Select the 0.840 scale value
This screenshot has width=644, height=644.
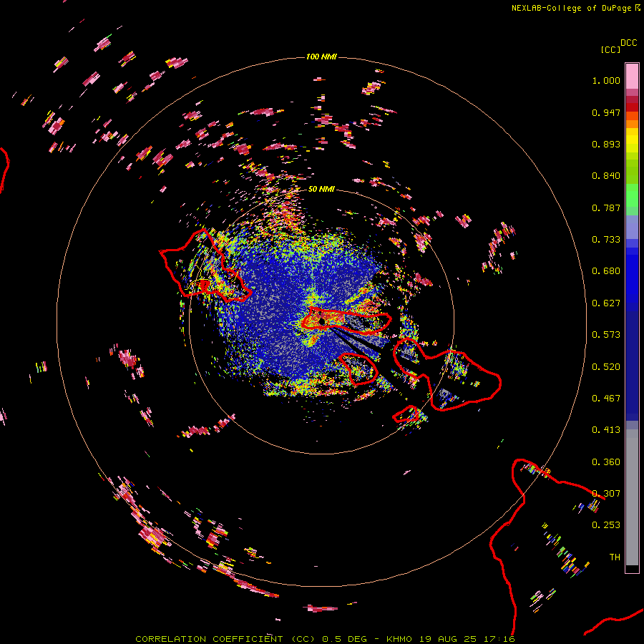coord(606,176)
